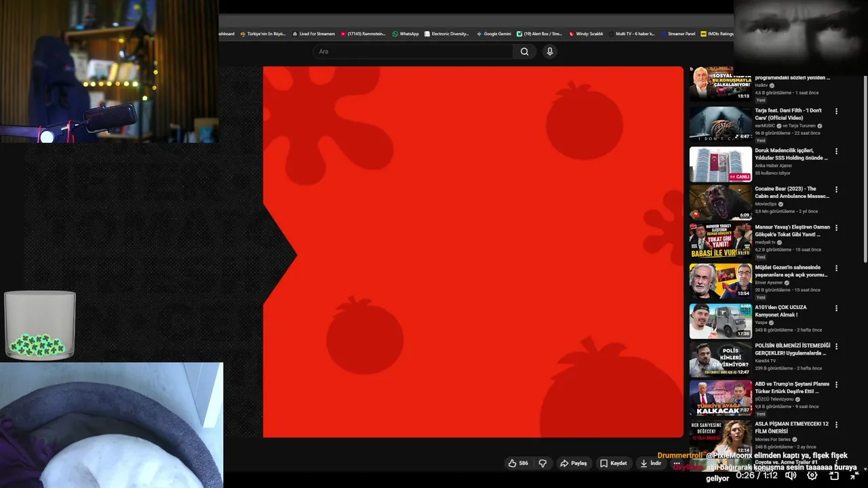868x488 pixels.
Task: Open options menu for POLİSİN BİLMENİZİ video
Action: tap(836, 346)
